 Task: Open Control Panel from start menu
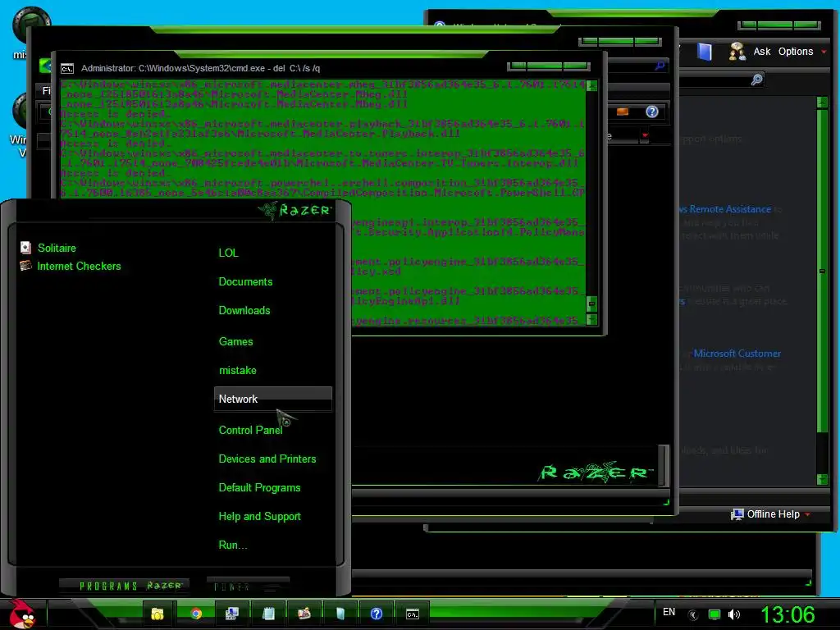pyautogui.click(x=250, y=430)
